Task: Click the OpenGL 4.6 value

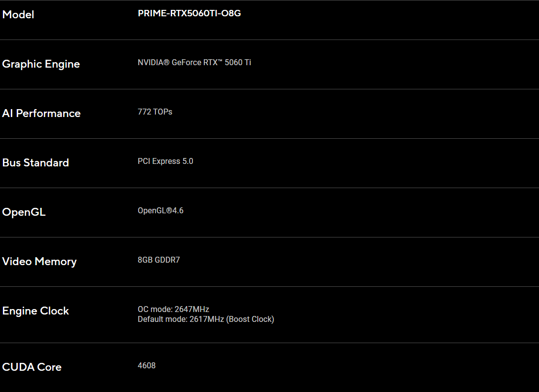Action: [160, 210]
